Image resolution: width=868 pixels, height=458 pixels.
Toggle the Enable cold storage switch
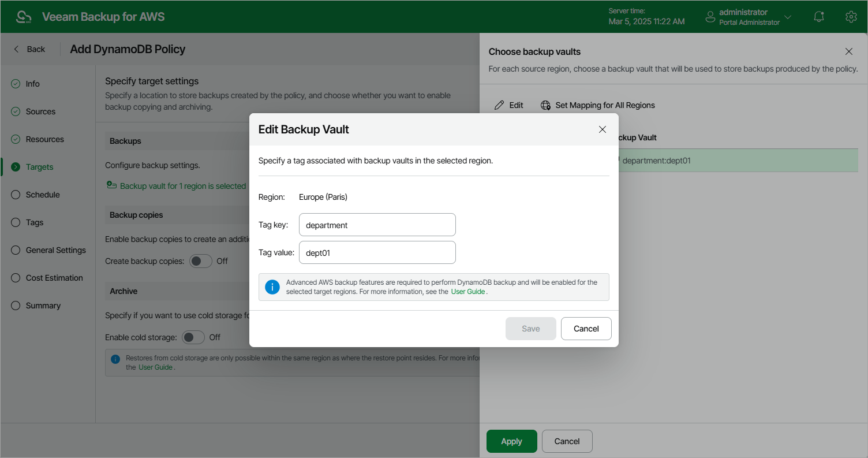point(193,337)
